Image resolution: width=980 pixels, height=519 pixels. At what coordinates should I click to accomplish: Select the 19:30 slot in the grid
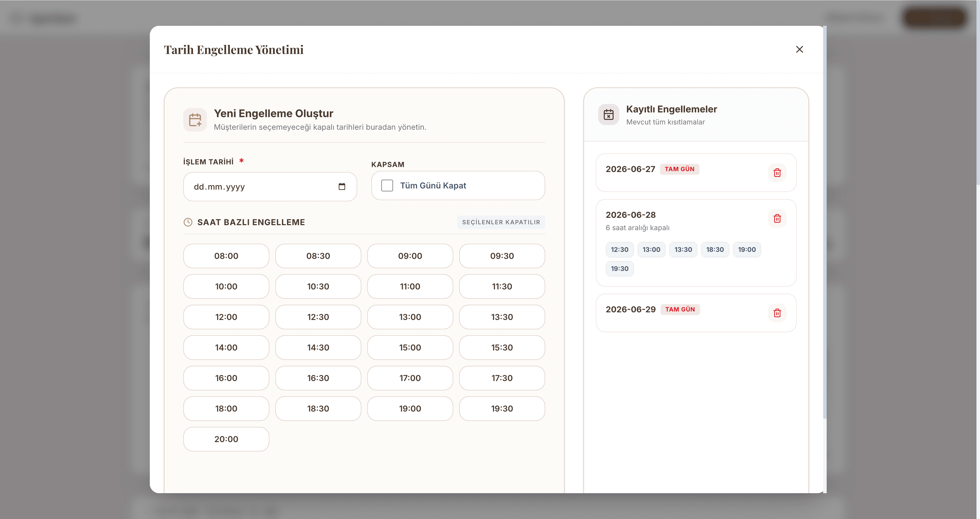(502, 409)
